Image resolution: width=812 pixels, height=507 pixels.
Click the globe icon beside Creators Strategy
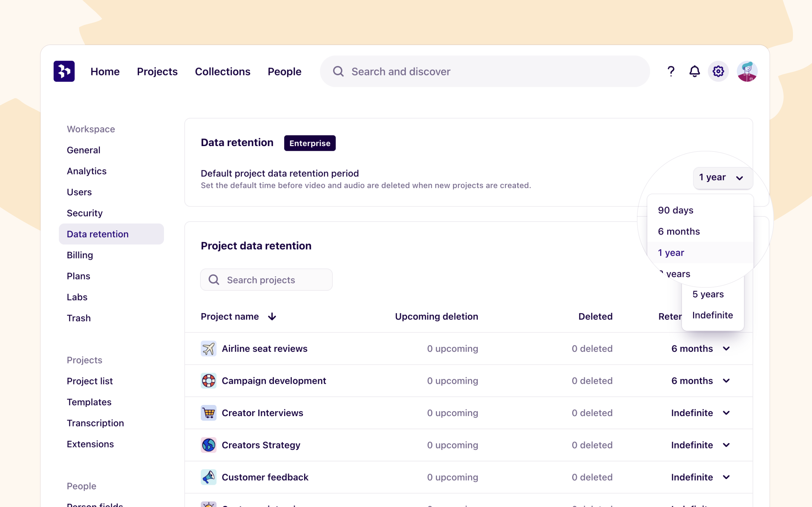[208, 445]
